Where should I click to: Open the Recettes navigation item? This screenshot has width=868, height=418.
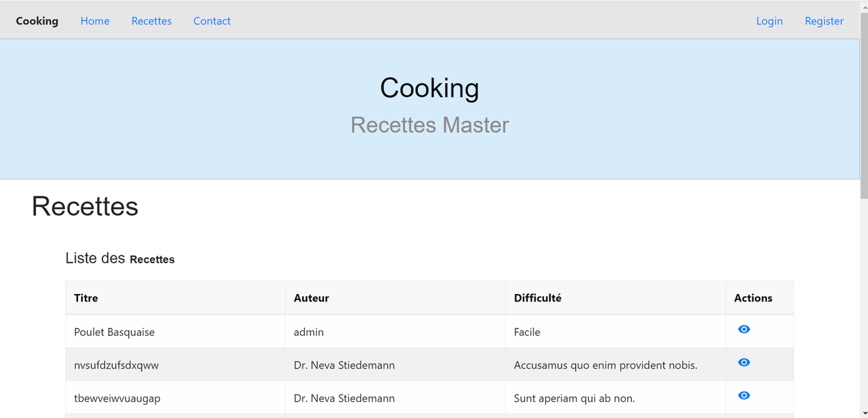click(x=151, y=21)
